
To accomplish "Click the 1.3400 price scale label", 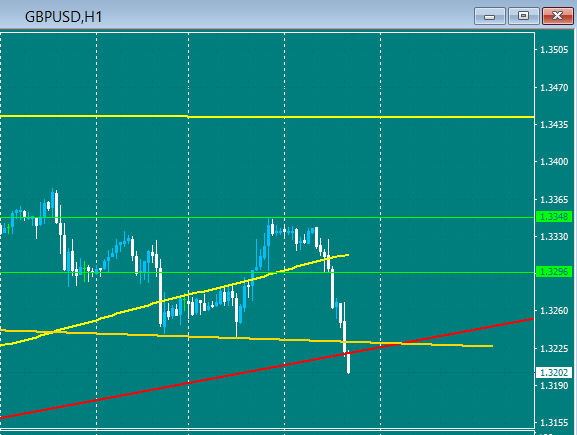I will pos(554,162).
